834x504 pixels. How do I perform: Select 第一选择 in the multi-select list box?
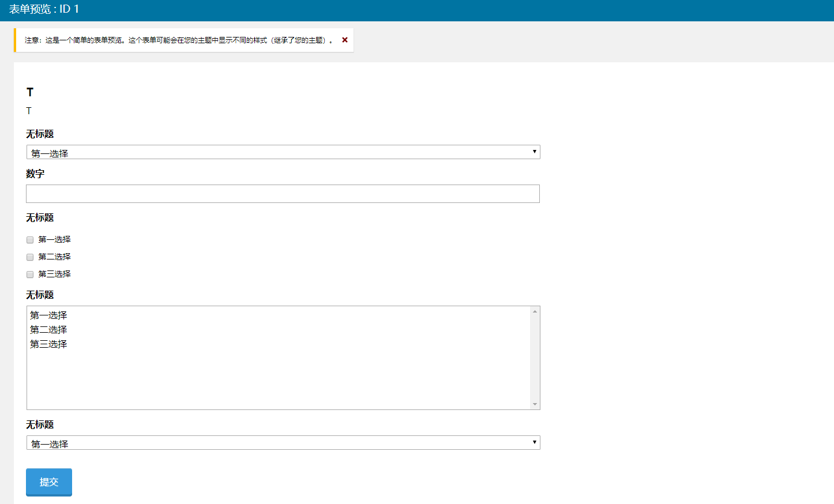(48, 315)
